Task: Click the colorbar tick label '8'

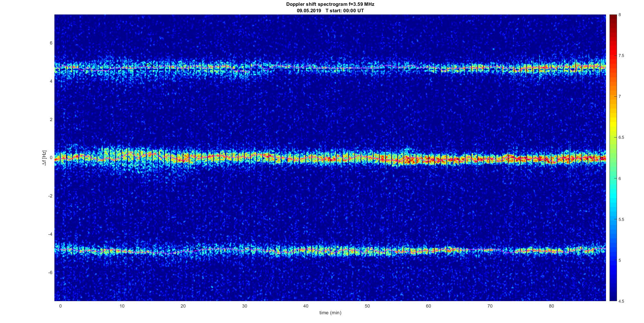Action: pos(620,15)
